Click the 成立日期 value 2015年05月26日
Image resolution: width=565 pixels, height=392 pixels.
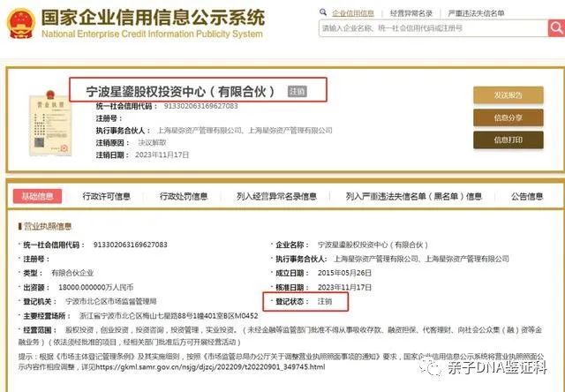pyautogui.click(x=344, y=273)
